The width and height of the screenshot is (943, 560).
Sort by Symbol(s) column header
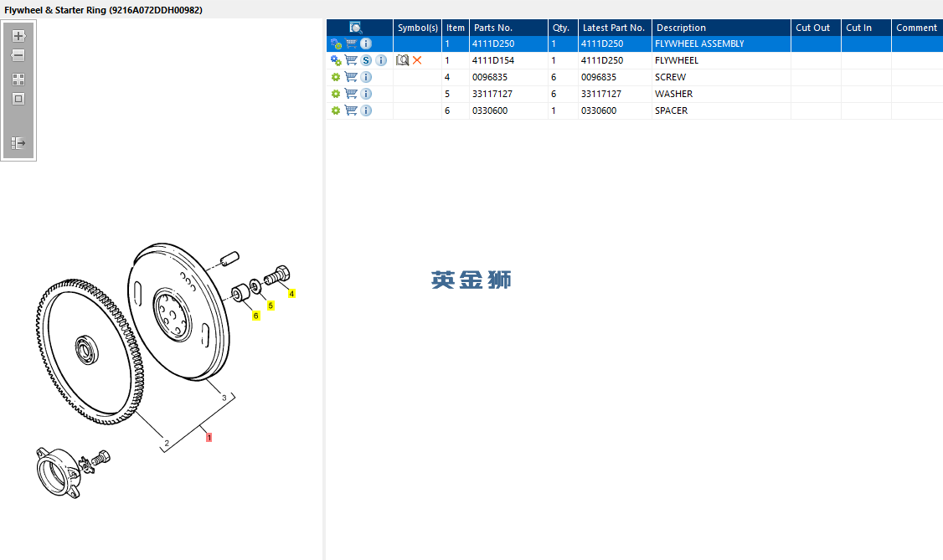click(417, 28)
